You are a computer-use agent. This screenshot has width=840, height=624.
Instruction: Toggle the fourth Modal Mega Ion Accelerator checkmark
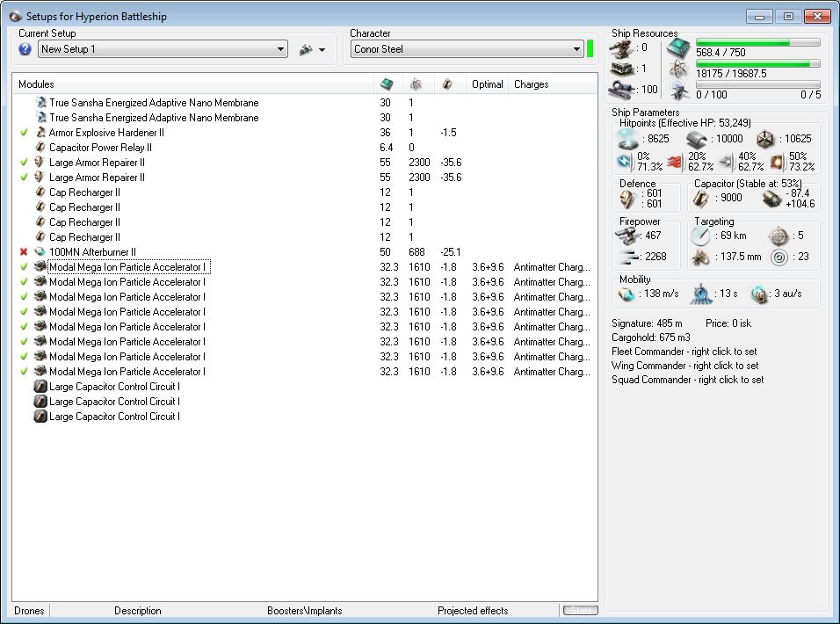click(24, 312)
